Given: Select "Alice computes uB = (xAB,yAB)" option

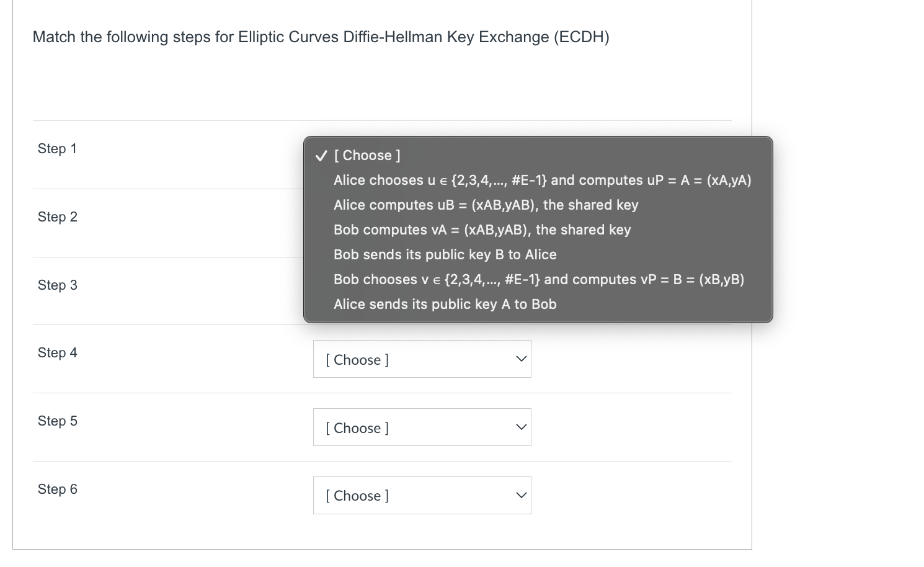Looking at the screenshot, I should 486,205.
